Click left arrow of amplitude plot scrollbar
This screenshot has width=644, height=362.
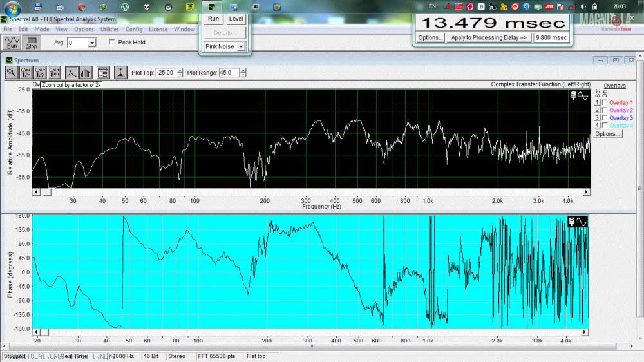pyautogui.click(x=36, y=192)
